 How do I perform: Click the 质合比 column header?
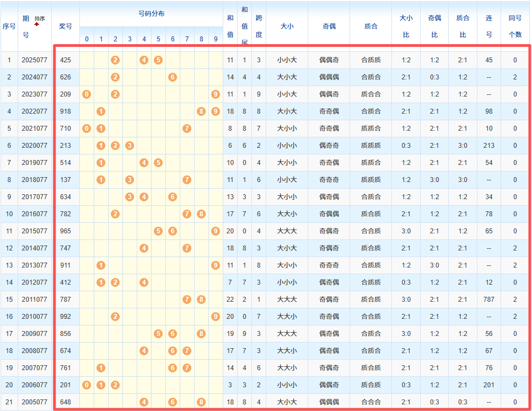pos(463,26)
